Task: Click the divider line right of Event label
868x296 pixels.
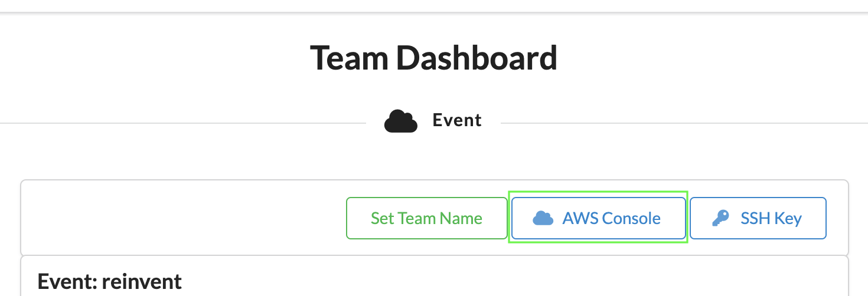Action: [x=684, y=123]
